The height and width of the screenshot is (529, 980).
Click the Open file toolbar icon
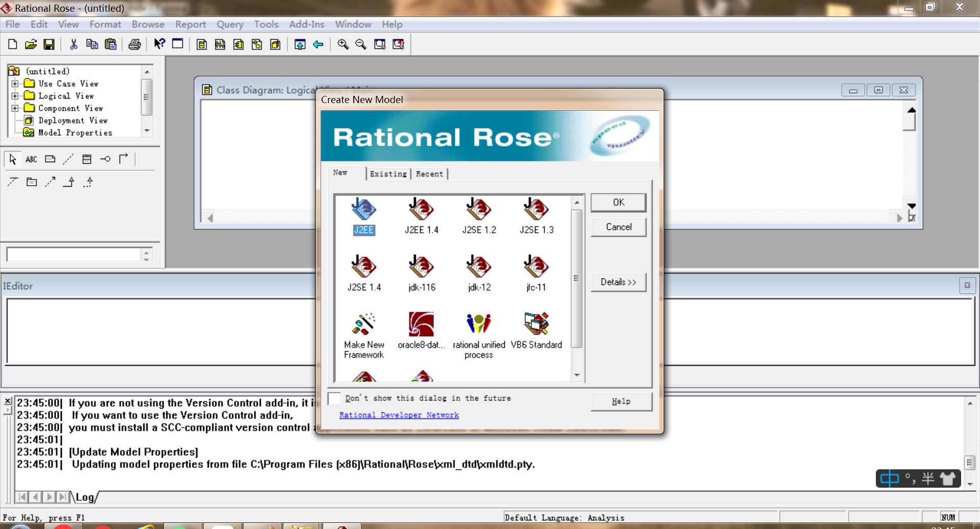(x=31, y=44)
